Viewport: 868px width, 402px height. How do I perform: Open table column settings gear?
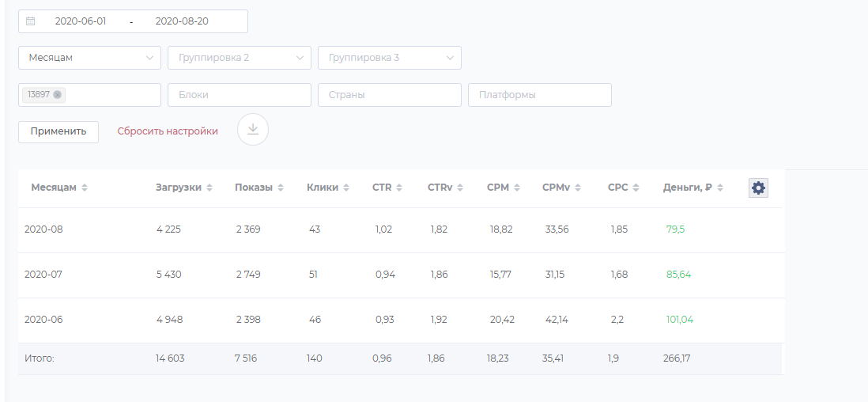(x=758, y=188)
